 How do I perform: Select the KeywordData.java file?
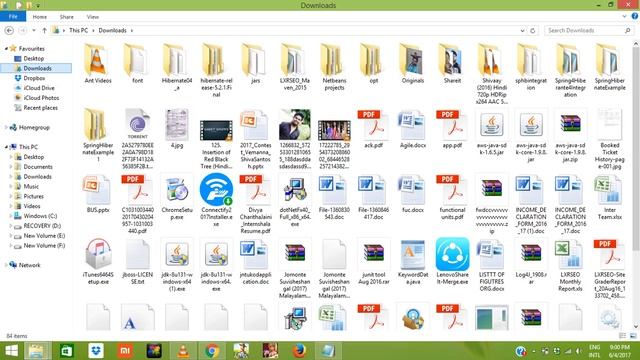(x=413, y=261)
